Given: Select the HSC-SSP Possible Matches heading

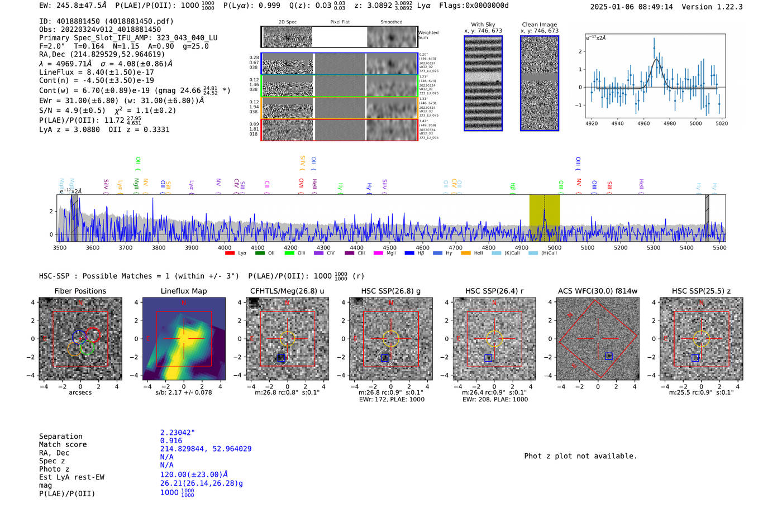Looking at the screenshot, I should (139, 276).
